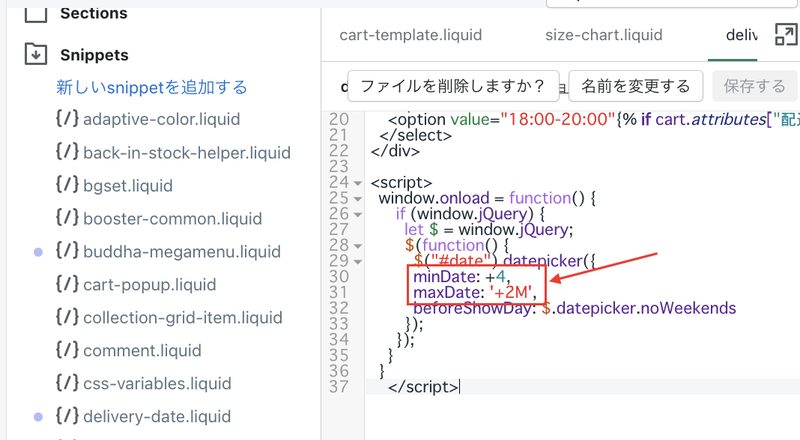Click line number 30 in gutter
This screenshot has width=800, height=440.
[339, 277]
